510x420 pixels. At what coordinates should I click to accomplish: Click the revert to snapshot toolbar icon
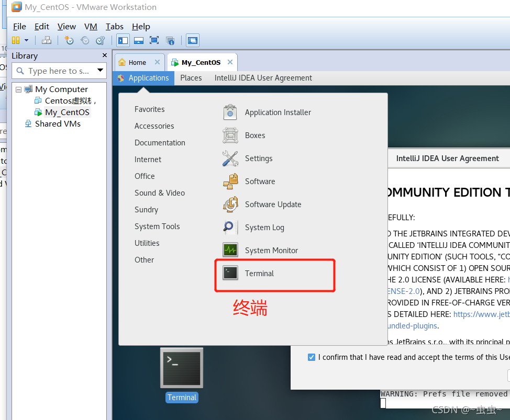85,40
